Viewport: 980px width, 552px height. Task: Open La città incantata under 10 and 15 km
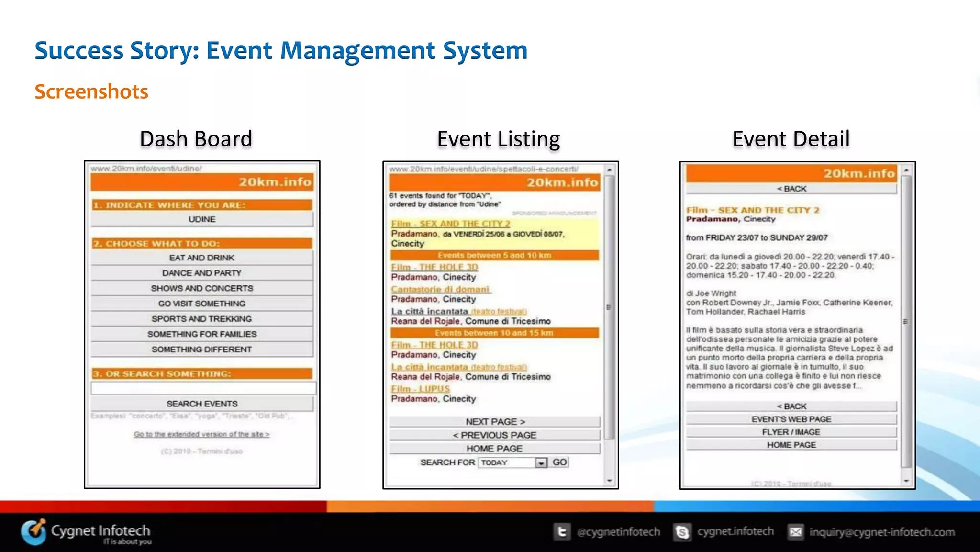point(459,367)
